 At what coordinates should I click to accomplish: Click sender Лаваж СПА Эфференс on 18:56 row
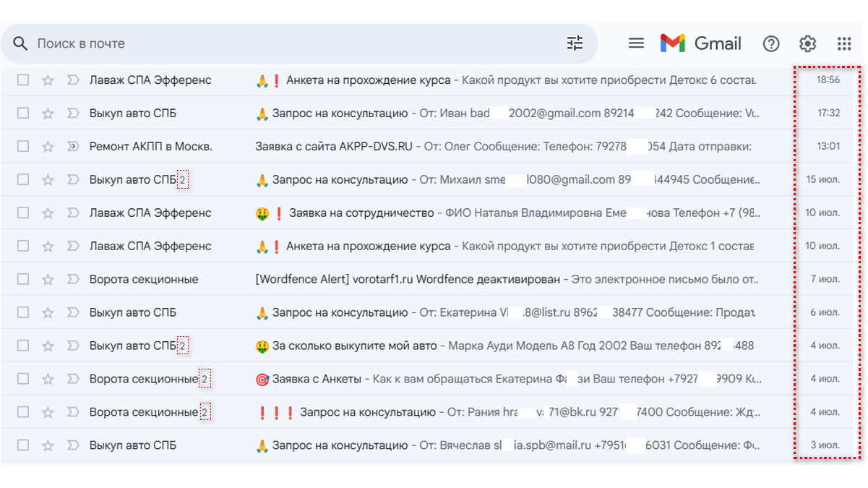tap(150, 80)
